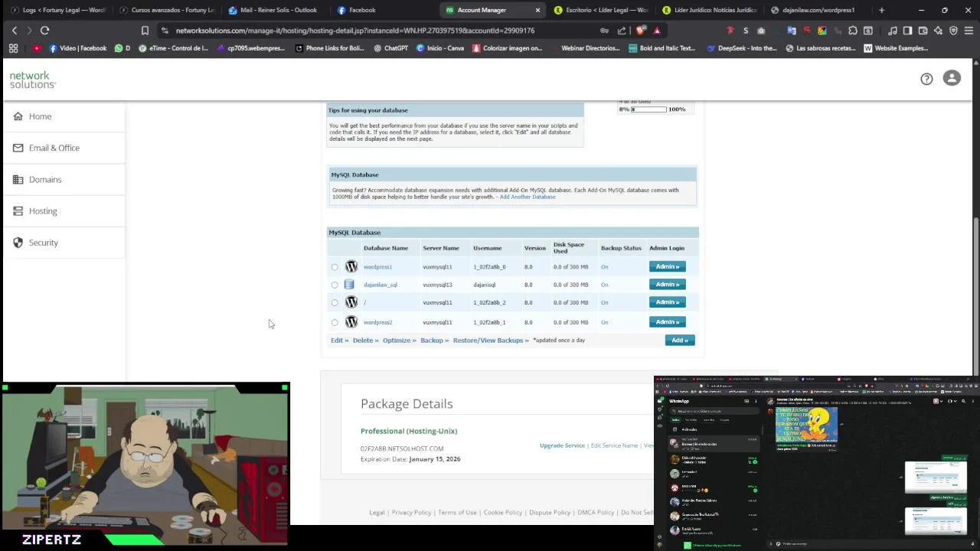980x551 pixels.
Task: Close the Account Manager tab
Action: click(537, 10)
